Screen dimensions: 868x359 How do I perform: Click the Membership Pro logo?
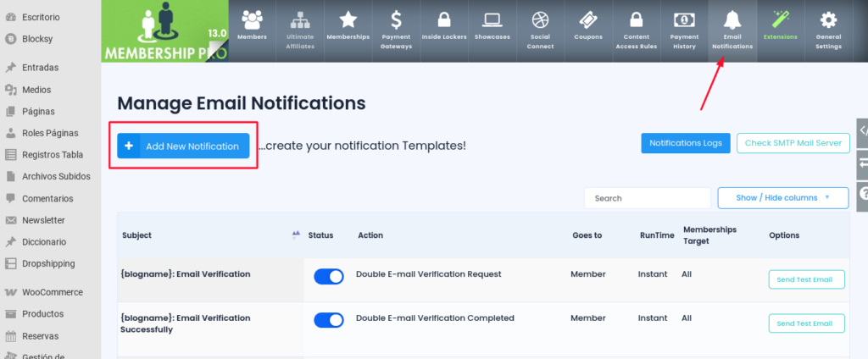click(x=165, y=31)
